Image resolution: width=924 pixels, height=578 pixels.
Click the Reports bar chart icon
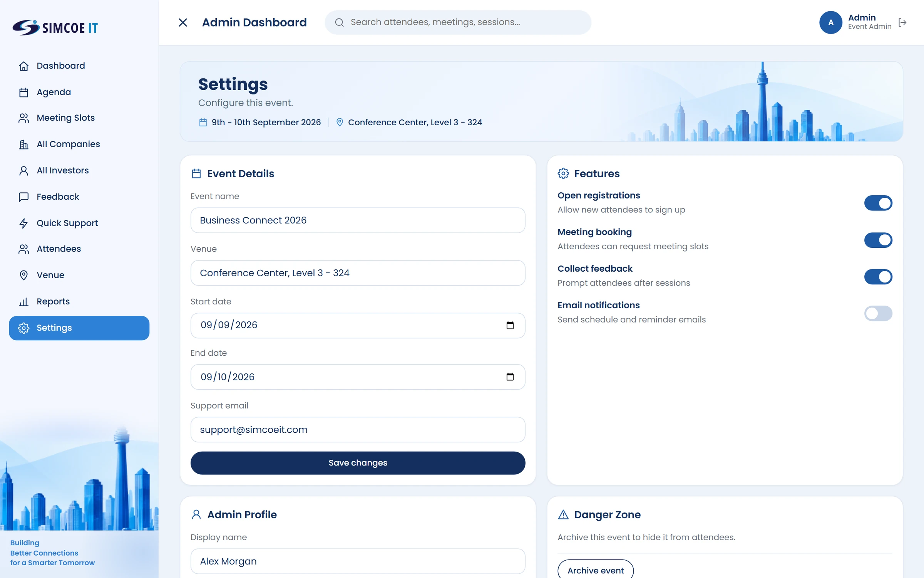[x=24, y=302]
